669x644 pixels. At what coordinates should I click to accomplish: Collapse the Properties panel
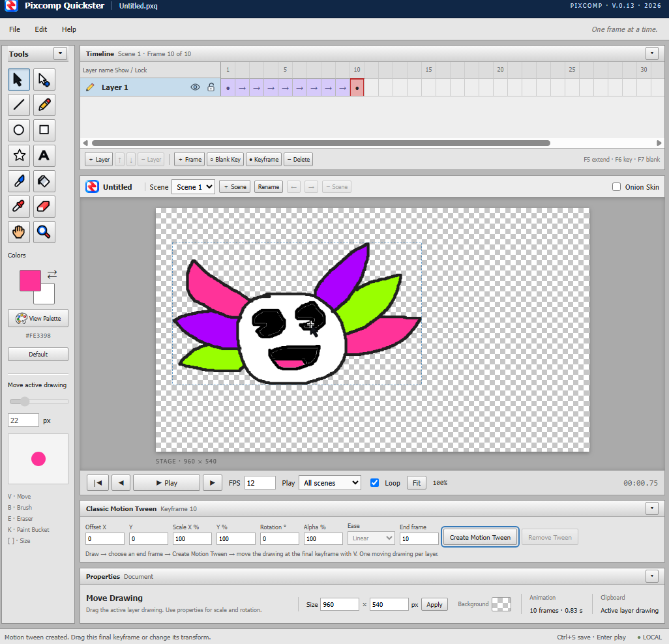click(x=652, y=576)
